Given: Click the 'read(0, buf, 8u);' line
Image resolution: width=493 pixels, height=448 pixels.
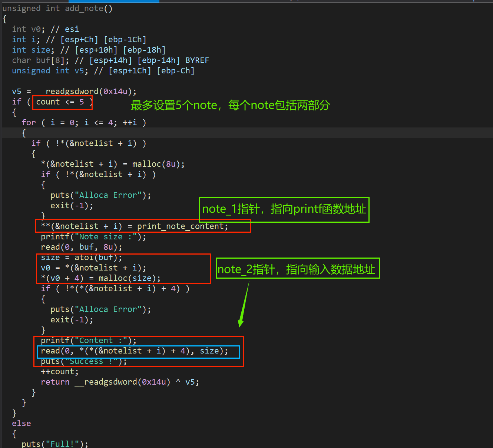Looking at the screenshot, I should [x=81, y=247].
